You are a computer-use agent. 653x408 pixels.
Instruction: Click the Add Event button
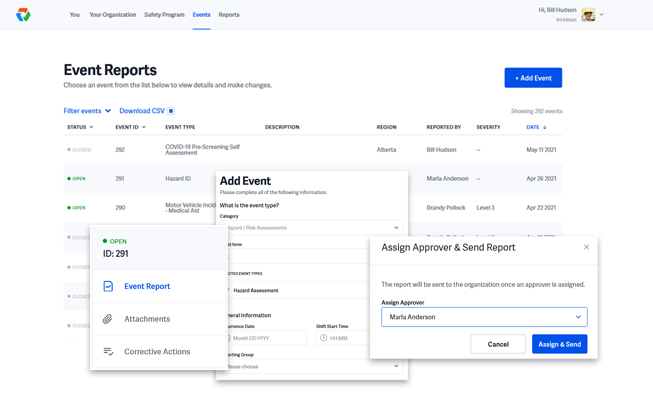pyautogui.click(x=533, y=78)
